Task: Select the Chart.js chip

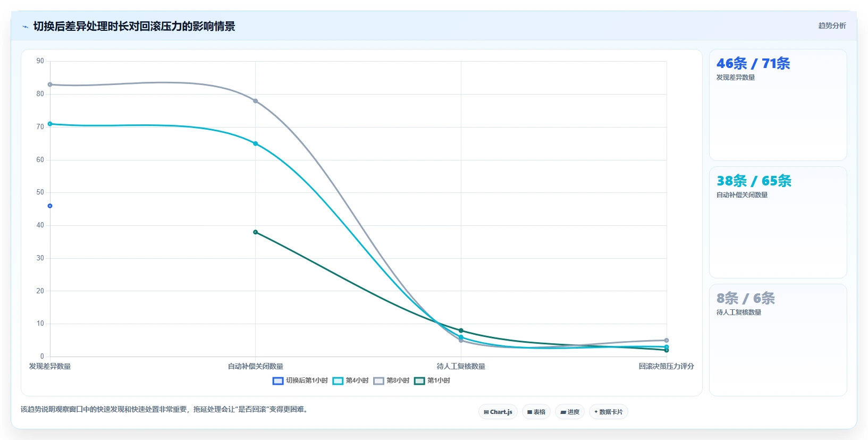Action: coord(498,412)
